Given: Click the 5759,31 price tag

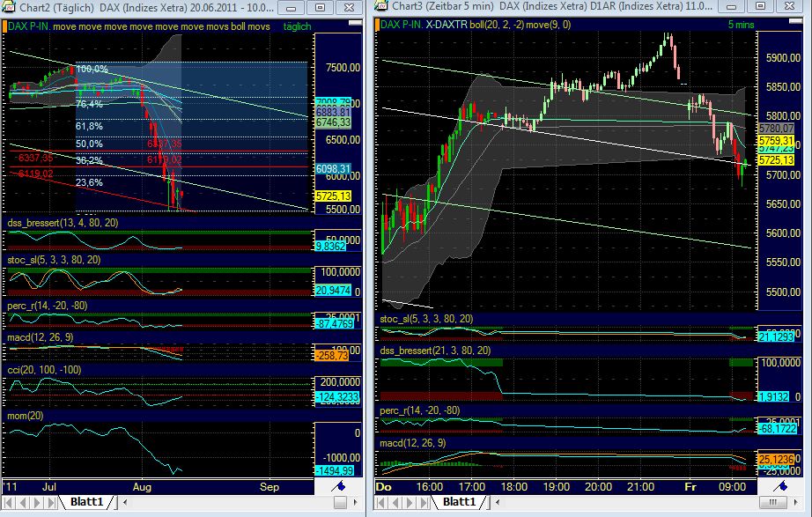Looking at the screenshot, I should coord(776,140).
